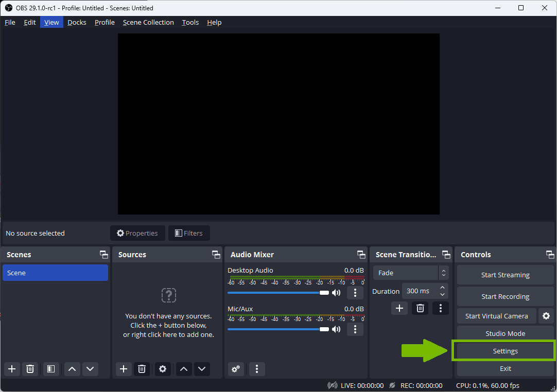Toggle Studio Mode
This screenshot has height=392, width=557.
pyautogui.click(x=505, y=333)
